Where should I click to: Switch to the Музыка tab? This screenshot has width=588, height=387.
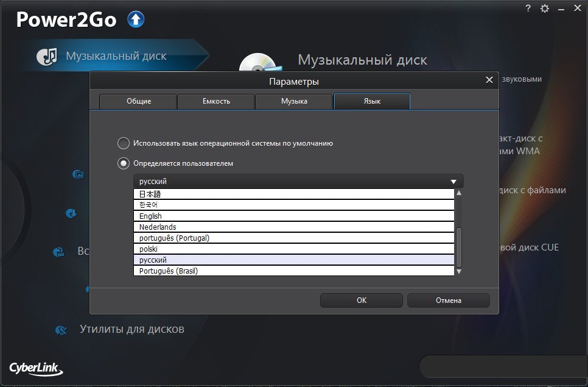click(x=293, y=101)
